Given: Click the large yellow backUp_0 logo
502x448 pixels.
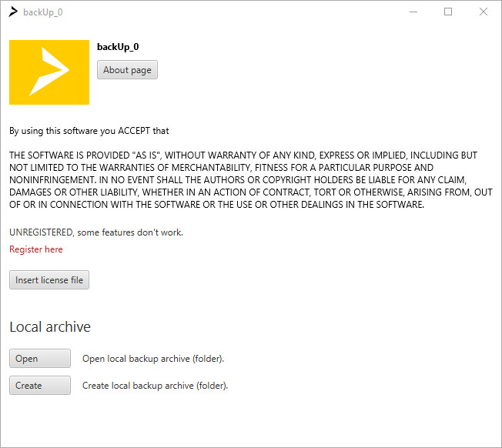Looking at the screenshot, I should tap(49, 72).
